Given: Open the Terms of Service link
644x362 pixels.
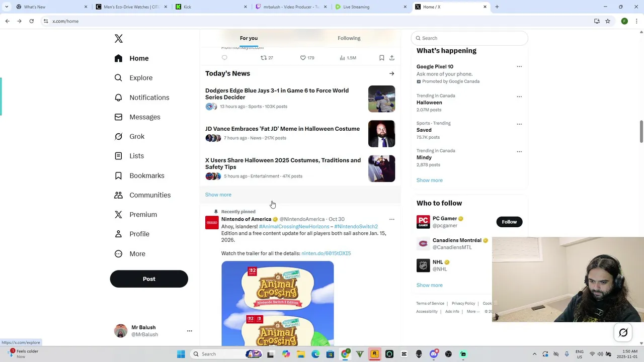Looking at the screenshot, I should [430, 304].
